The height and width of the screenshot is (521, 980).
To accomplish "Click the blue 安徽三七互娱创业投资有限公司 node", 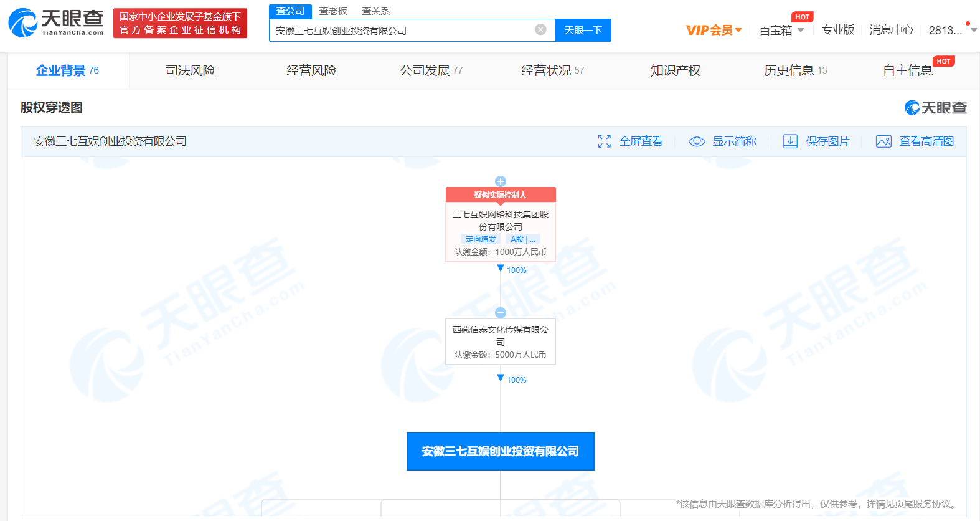I will pos(501,451).
